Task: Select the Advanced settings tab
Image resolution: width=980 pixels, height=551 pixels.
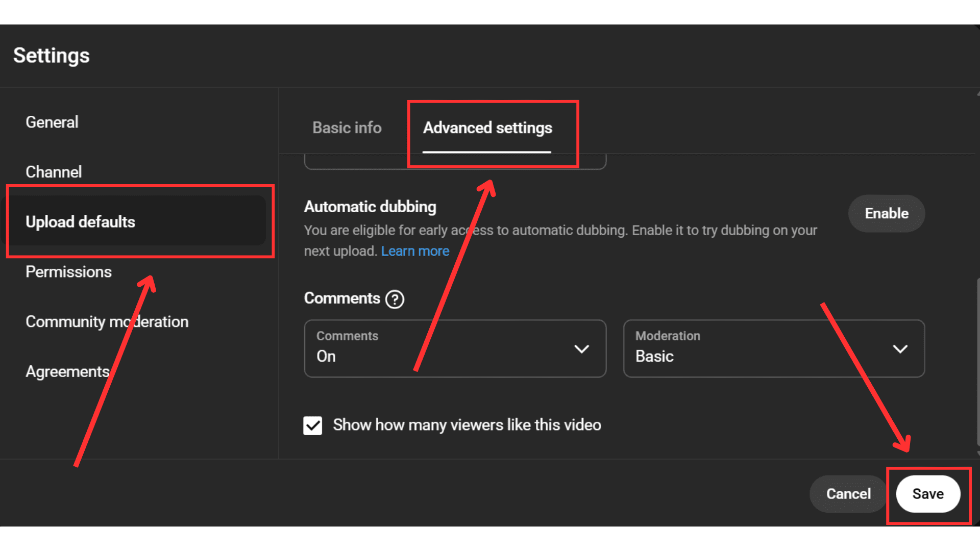Action: click(x=487, y=128)
